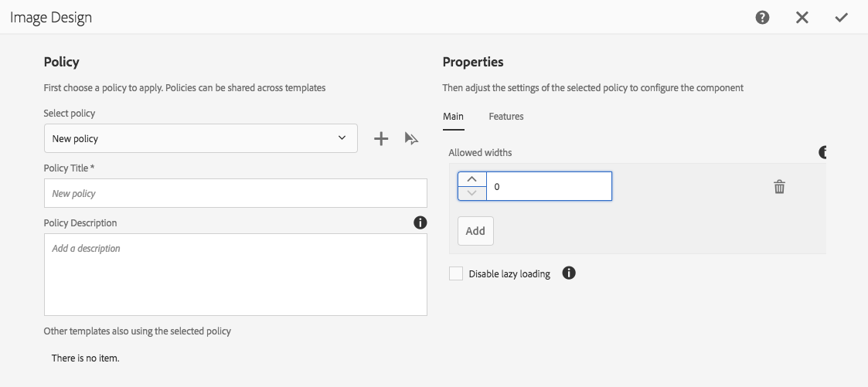
Task: Click the duplicate policy icon
Action: coord(411,138)
